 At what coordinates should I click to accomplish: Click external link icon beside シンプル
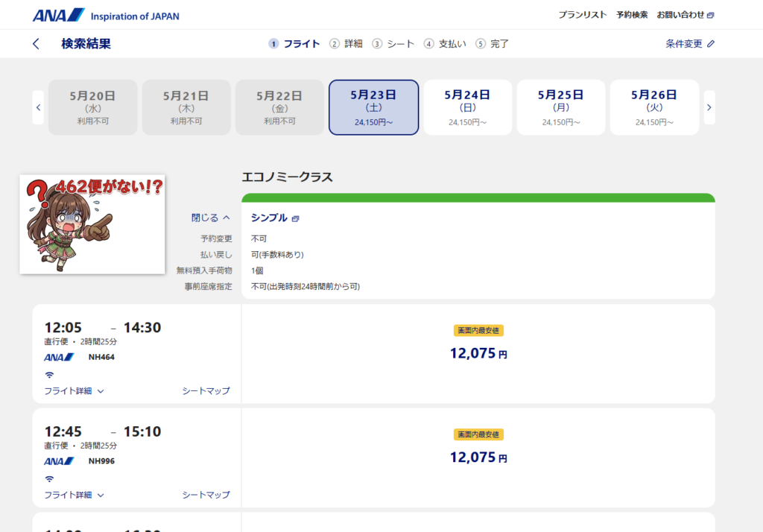pyautogui.click(x=296, y=218)
